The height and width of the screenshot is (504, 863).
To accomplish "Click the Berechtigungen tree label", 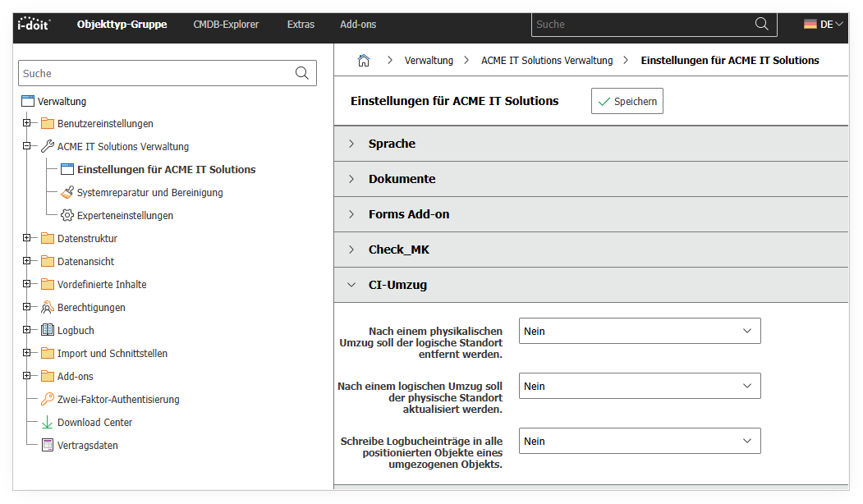I will click(91, 308).
